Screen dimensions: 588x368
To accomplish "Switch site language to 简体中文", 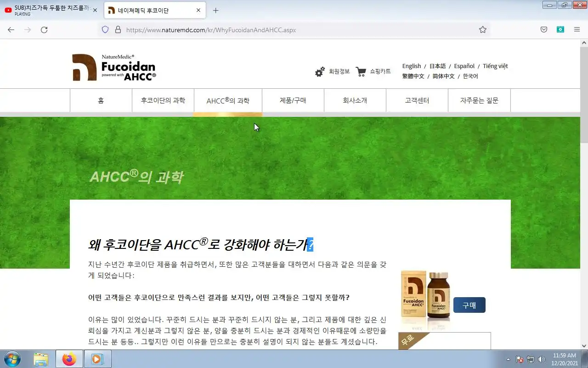I will coord(444,76).
